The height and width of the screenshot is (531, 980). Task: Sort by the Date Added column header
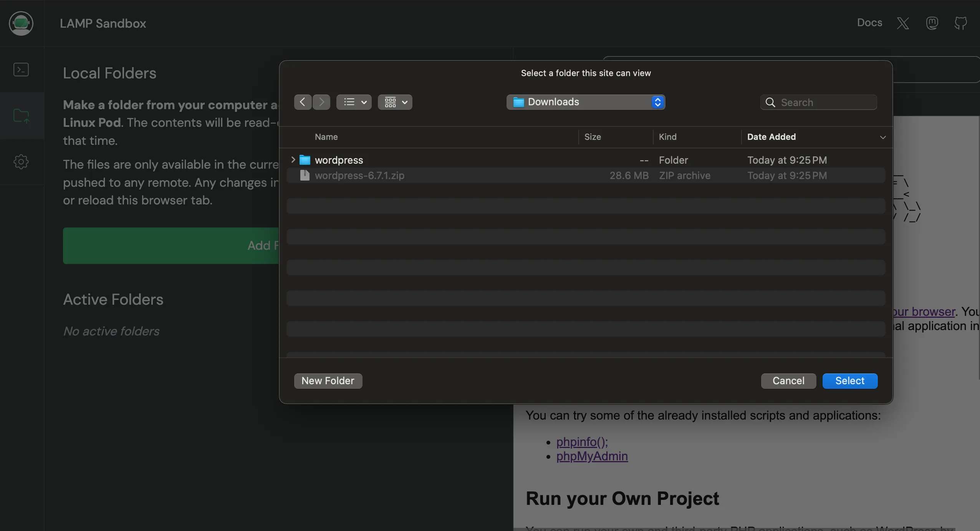[771, 137]
